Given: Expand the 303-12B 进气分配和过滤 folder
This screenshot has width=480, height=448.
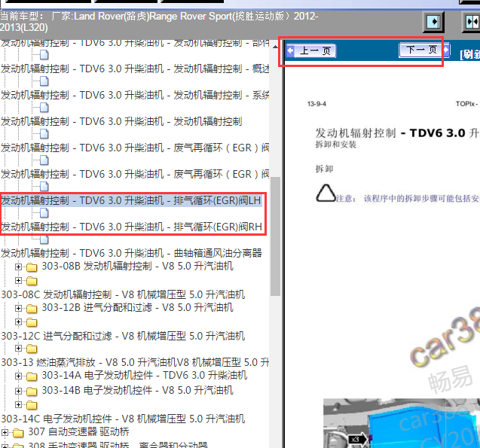Looking at the screenshot, I should (x=18, y=308).
